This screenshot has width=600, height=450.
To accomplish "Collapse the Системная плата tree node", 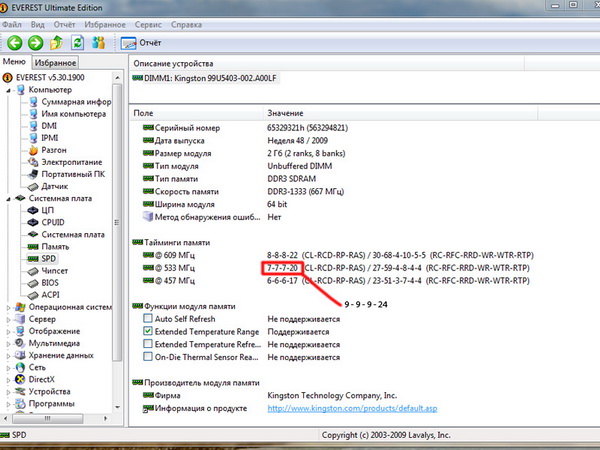I will [x=8, y=199].
